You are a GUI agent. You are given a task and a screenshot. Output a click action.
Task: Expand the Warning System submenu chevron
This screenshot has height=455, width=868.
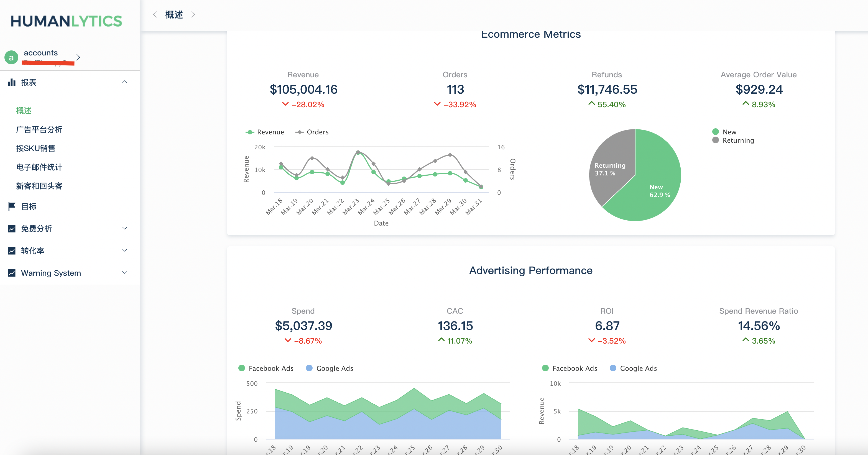(x=125, y=273)
